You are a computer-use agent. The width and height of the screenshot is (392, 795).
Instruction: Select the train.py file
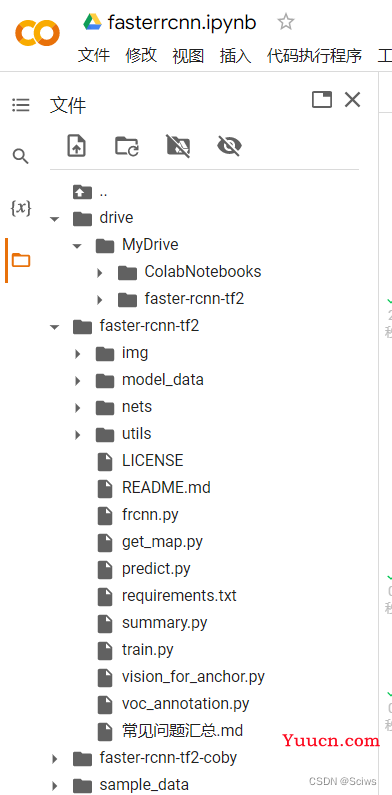[x=148, y=650]
